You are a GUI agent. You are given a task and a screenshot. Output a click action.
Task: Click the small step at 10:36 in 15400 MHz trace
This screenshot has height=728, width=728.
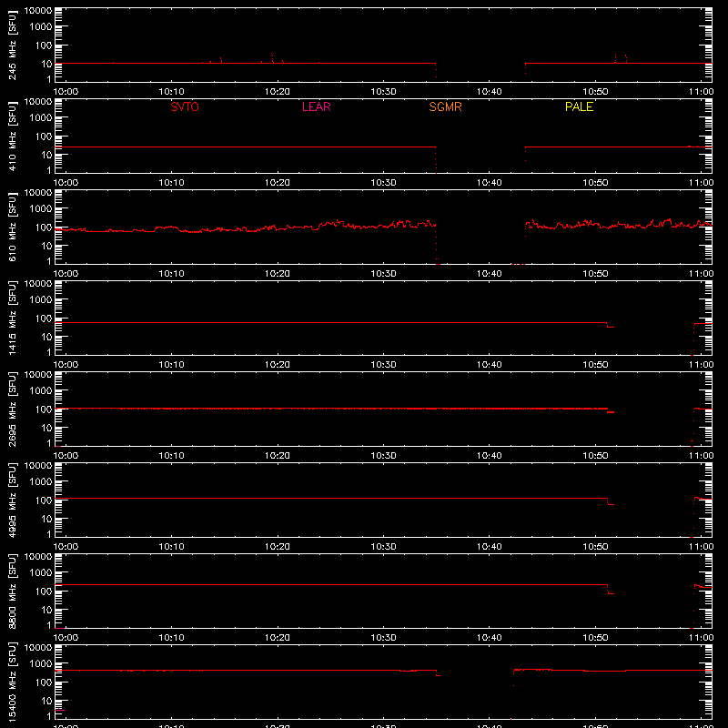439,675
